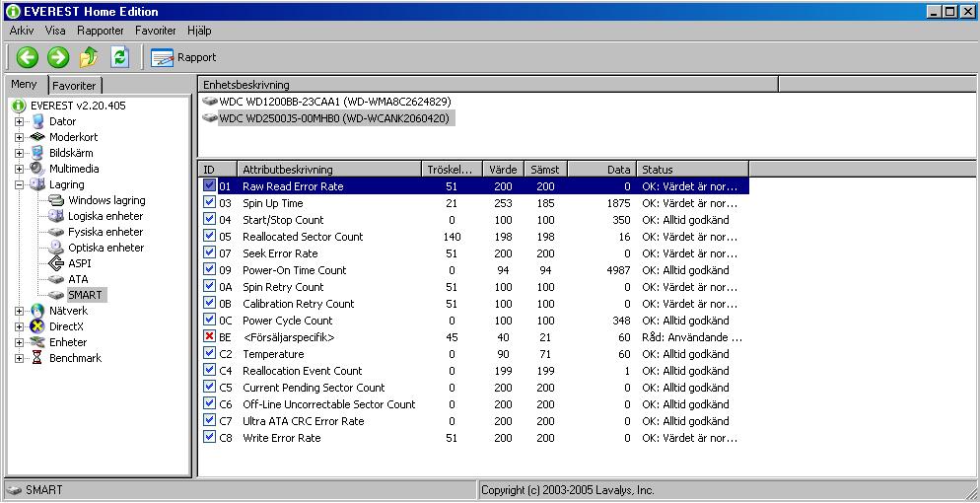Image resolution: width=980 pixels, height=503 pixels.
Task: Select the Benchmark hourglass icon
Action: [37, 357]
